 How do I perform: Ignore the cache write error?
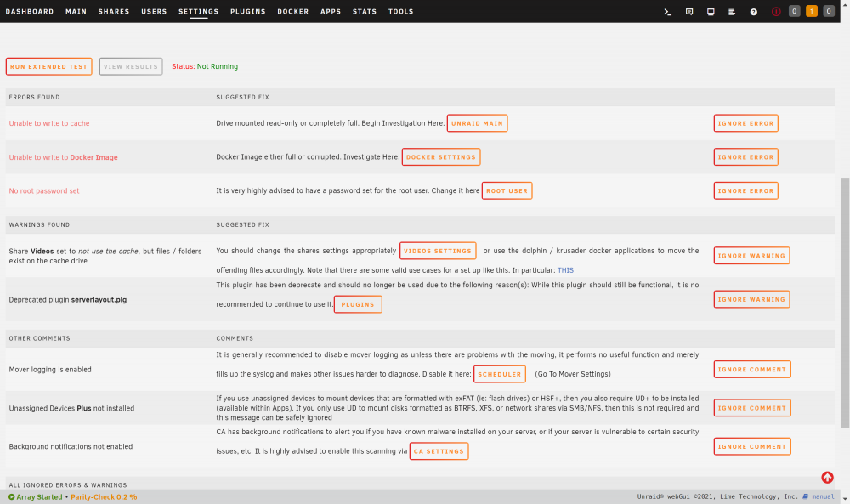coord(746,123)
